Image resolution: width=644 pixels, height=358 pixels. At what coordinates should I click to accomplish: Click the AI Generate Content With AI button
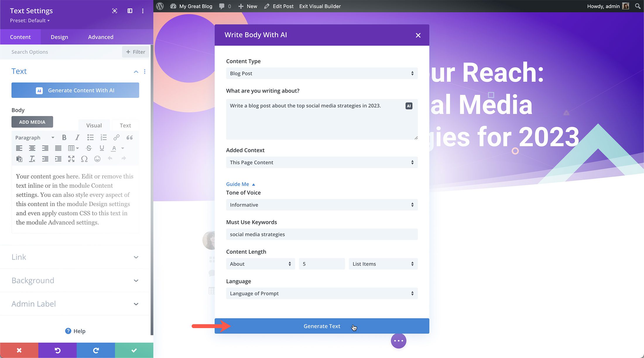pos(75,90)
